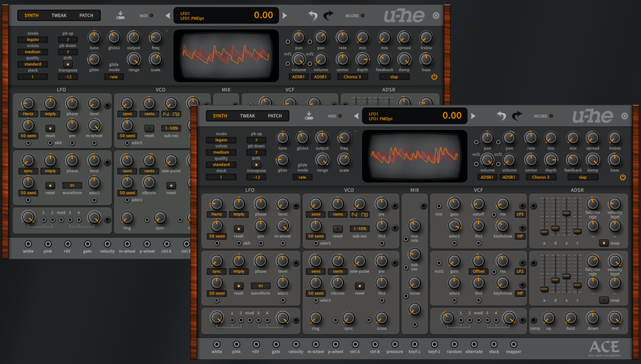Click the pressure output jack

click(395, 345)
